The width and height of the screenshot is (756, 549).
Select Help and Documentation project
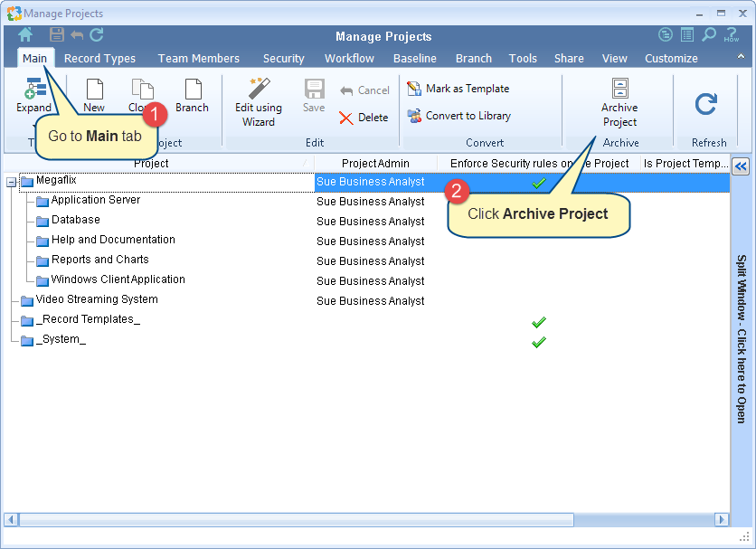pos(113,240)
